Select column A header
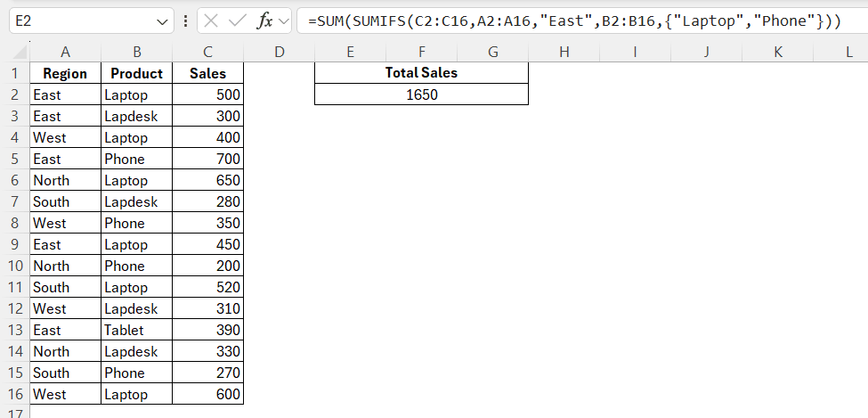868x418 pixels. pyautogui.click(x=65, y=53)
